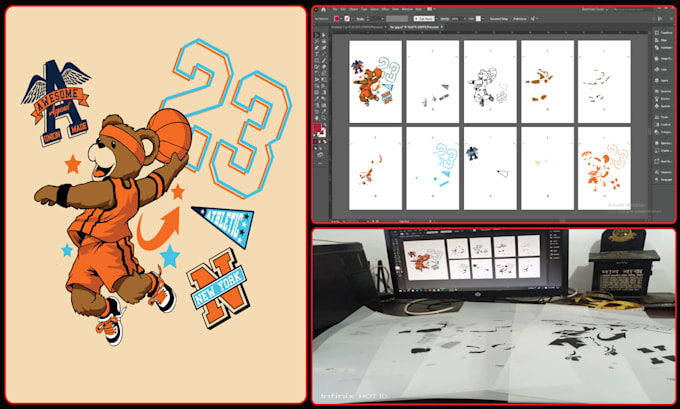Expand fill color dropdown in control bar
680x409 pixels.
[341, 19]
